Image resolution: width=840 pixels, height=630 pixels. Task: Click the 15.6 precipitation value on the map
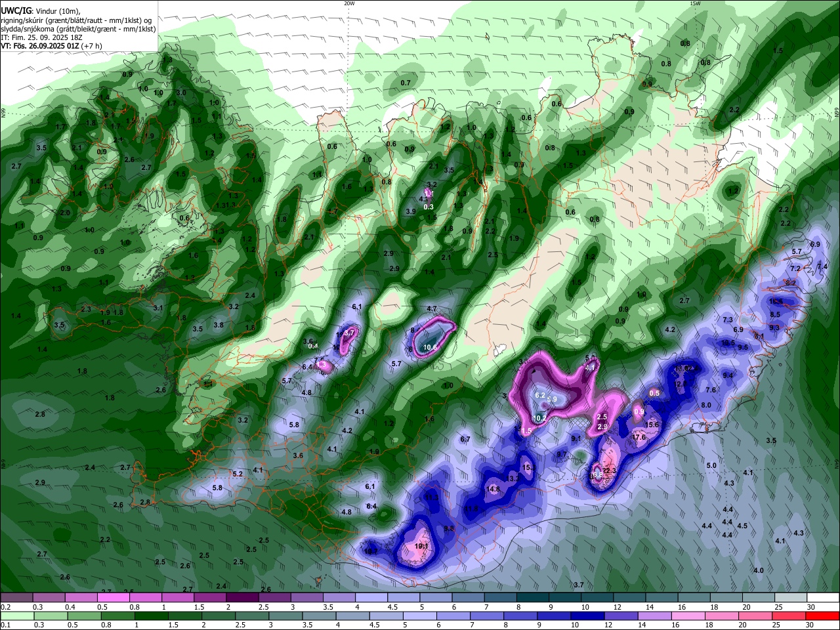click(652, 425)
